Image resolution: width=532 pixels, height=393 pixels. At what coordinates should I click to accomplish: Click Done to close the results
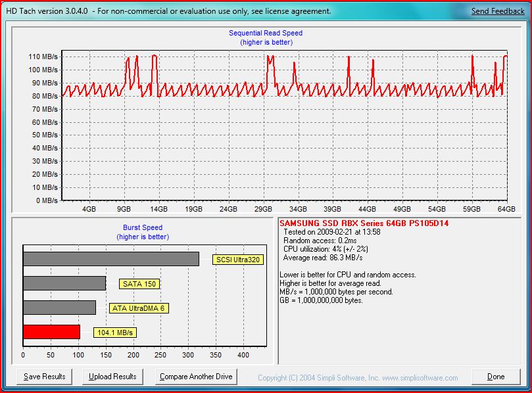[x=496, y=377]
